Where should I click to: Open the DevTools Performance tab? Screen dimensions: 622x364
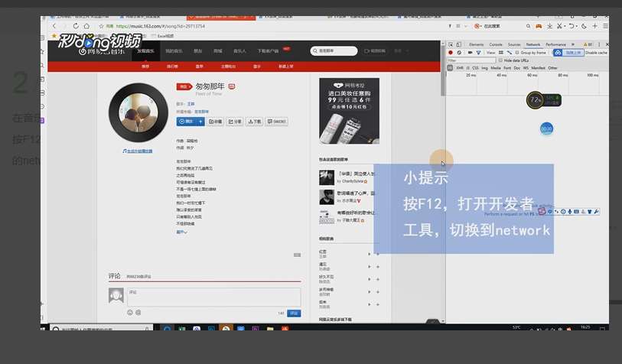tap(555, 44)
